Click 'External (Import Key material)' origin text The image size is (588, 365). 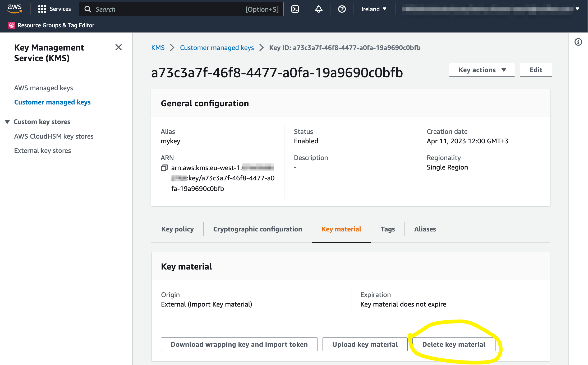coord(206,304)
